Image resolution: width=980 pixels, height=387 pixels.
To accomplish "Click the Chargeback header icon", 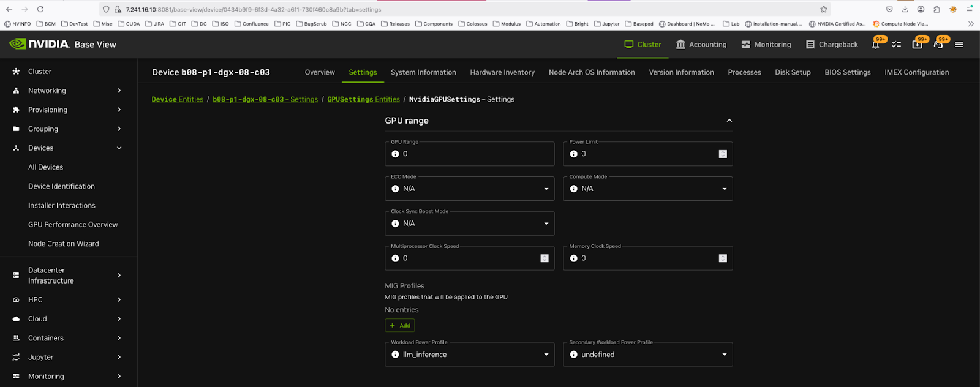I will 810,45.
